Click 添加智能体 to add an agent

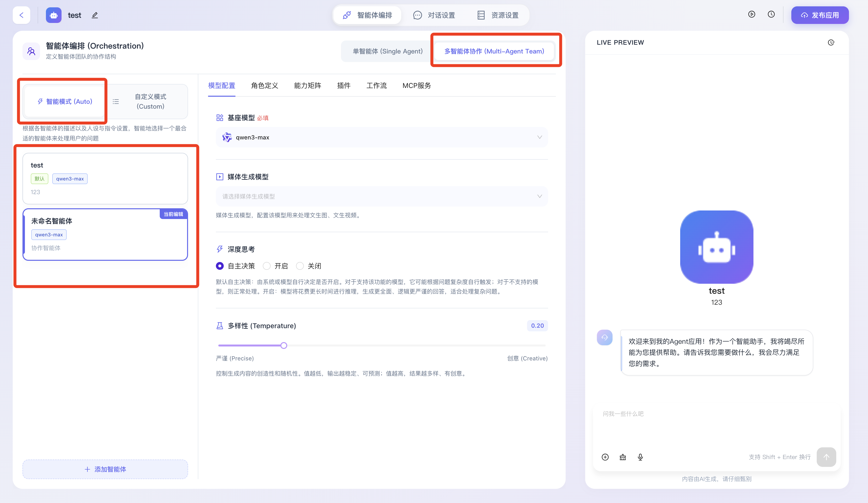tap(105, 469)
